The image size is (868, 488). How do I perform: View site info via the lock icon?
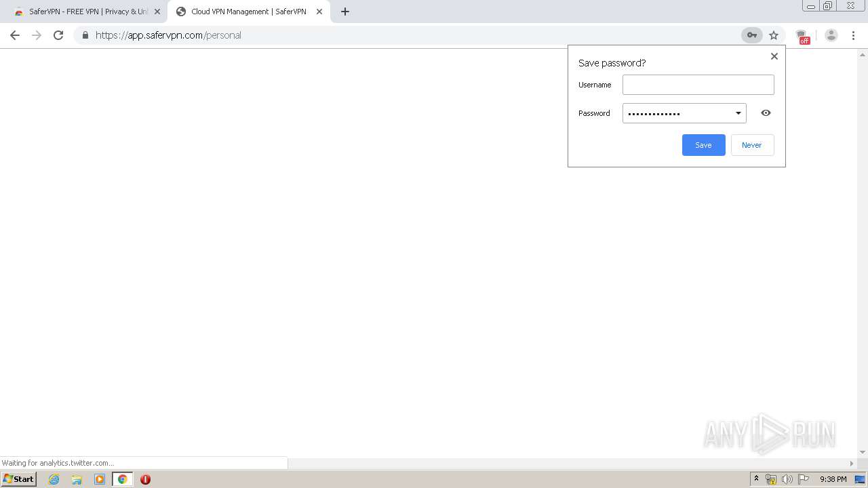click(85, 35)
